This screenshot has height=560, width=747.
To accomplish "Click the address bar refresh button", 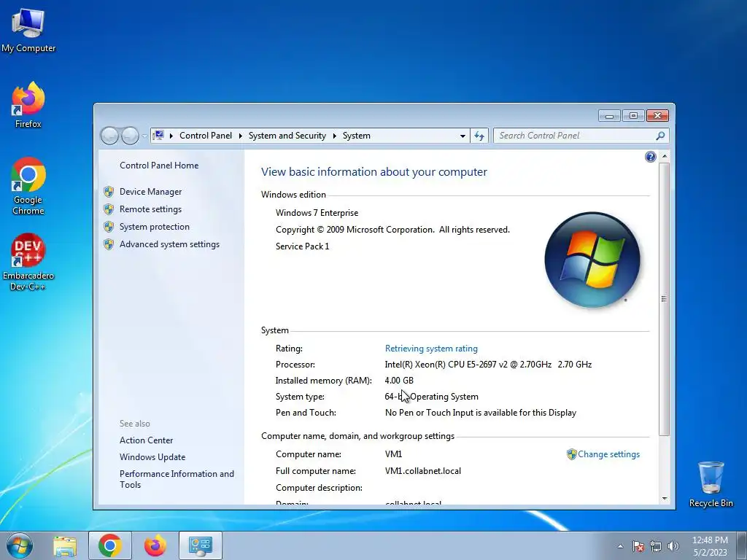I will [479, 136].
